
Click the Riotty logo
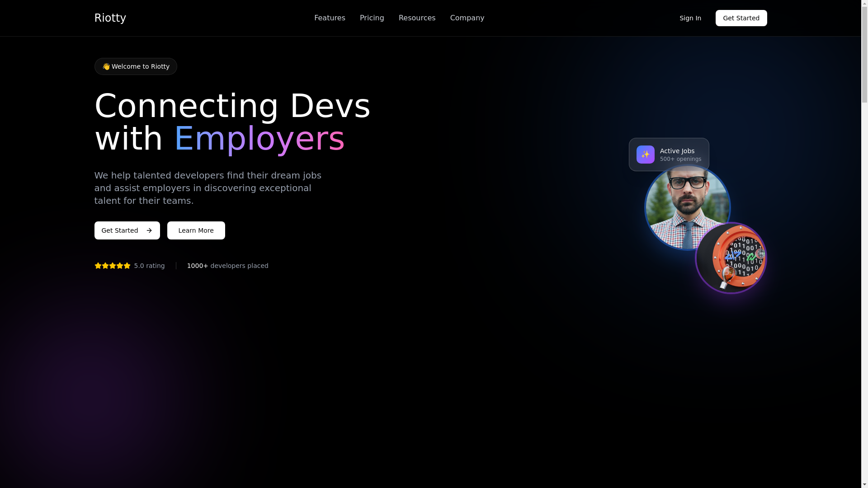coord(110,18)
